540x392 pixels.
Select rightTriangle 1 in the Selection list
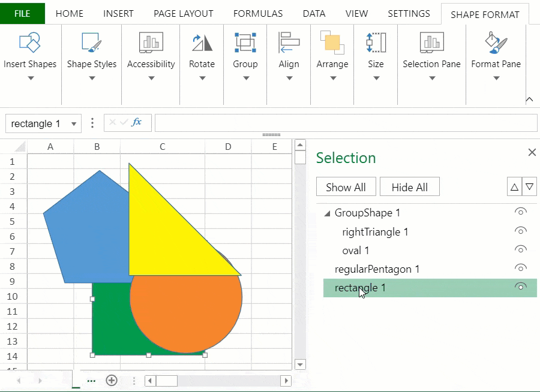pos(375,232)
